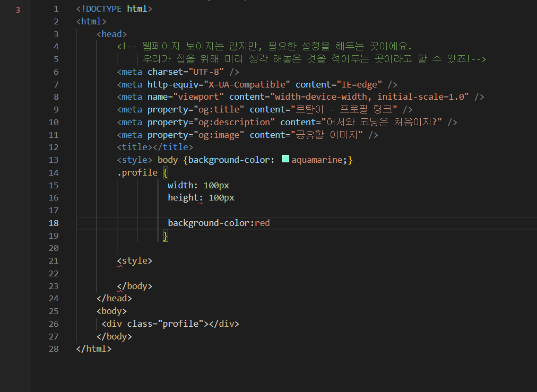Click the </body> tag on line 23
Image resolution: width=537 pixels, height=392 pixels.
[x=135, y=286]
